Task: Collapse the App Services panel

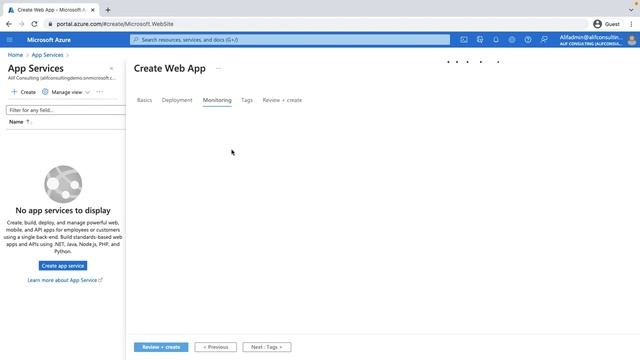Action: click(111, 69)
